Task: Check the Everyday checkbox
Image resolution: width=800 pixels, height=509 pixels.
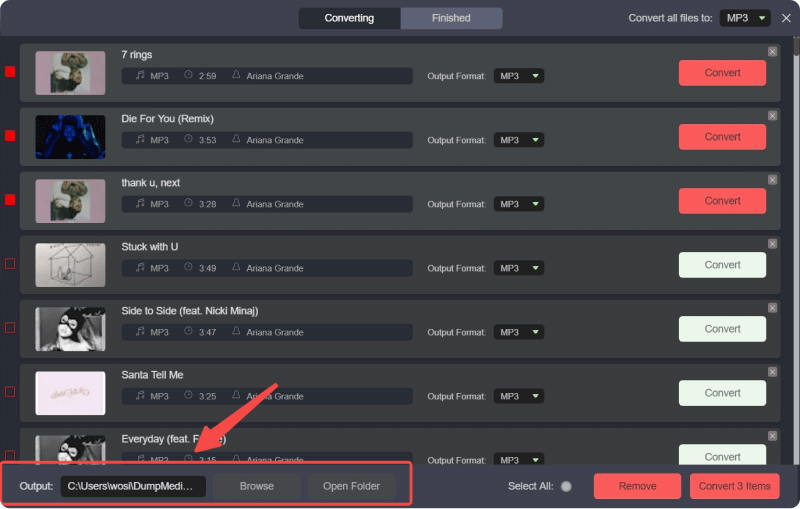Action: pyautogui.click(x=10, y=455)
